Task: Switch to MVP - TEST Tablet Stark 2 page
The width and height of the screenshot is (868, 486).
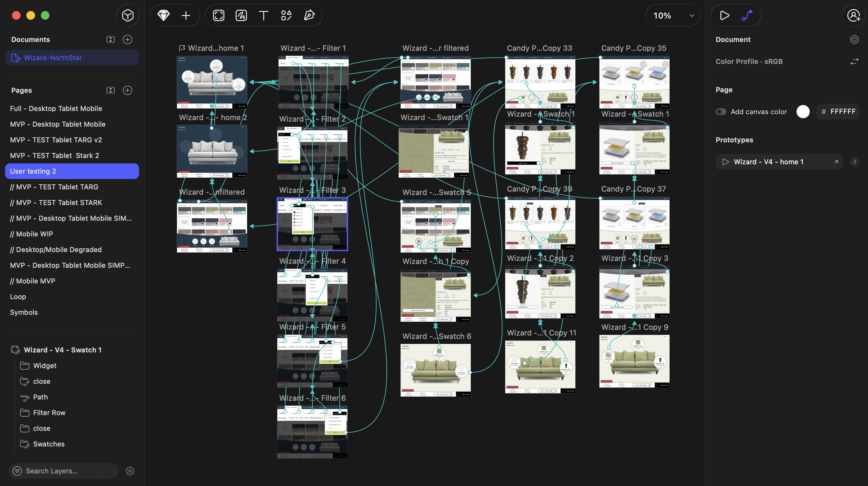Action: [x=72, y=156]
